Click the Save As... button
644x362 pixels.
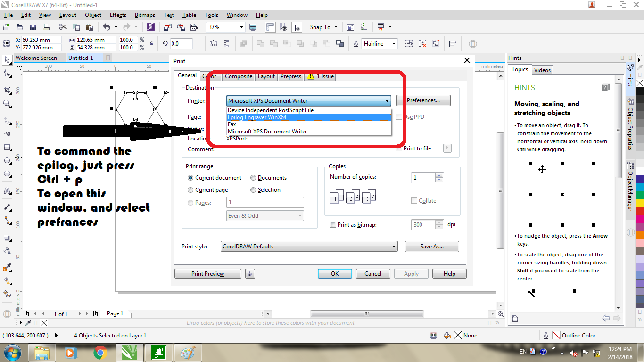point(432,247)
